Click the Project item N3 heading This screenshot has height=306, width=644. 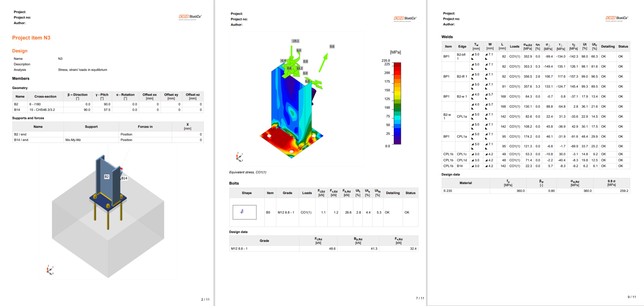pos(31,38)
